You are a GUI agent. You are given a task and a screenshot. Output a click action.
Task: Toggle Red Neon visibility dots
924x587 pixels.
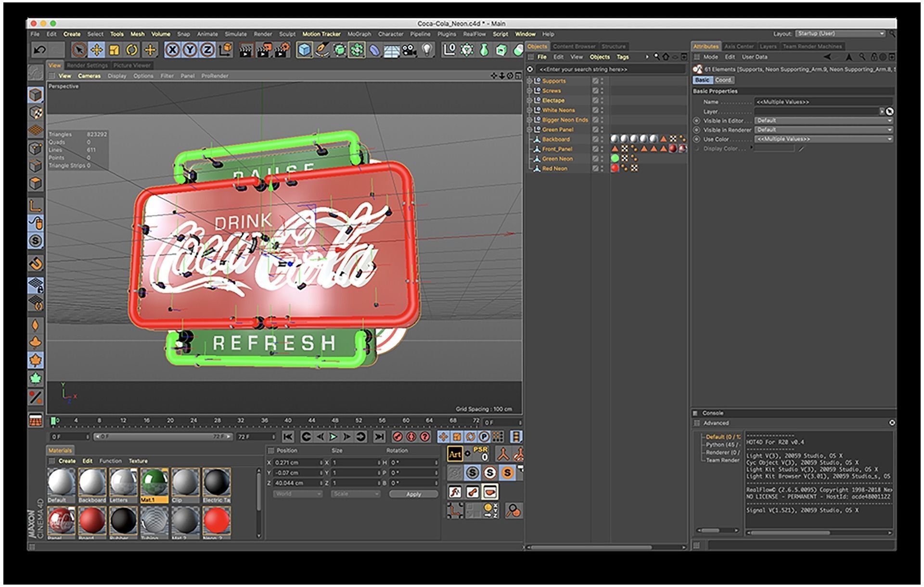(x=602, y=169)
